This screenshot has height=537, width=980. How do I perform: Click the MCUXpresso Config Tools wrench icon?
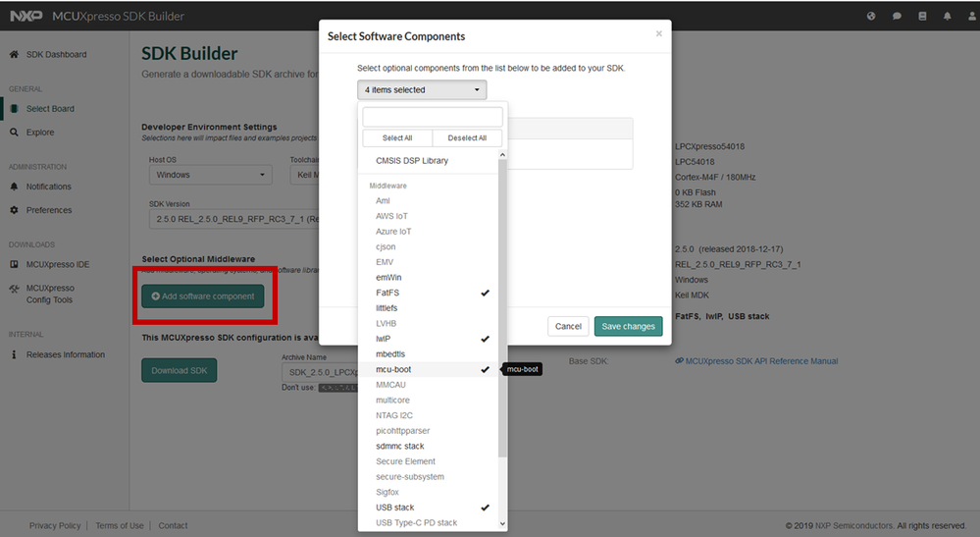pos(14,289)
